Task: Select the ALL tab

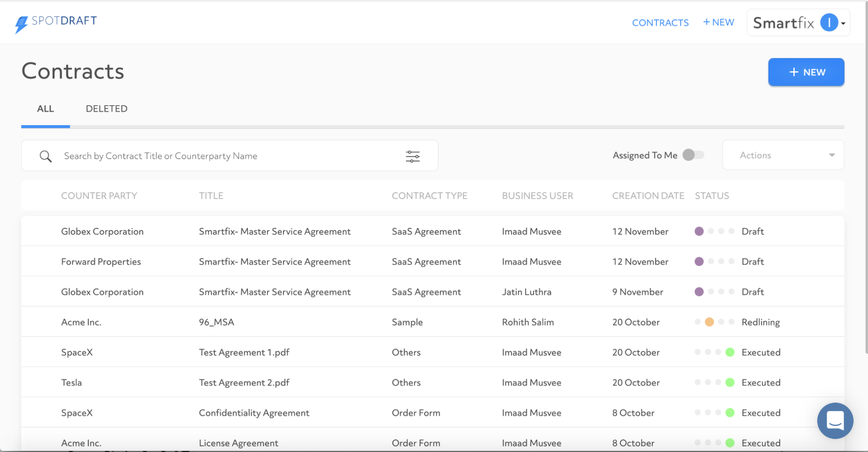Action: point(45,109)
